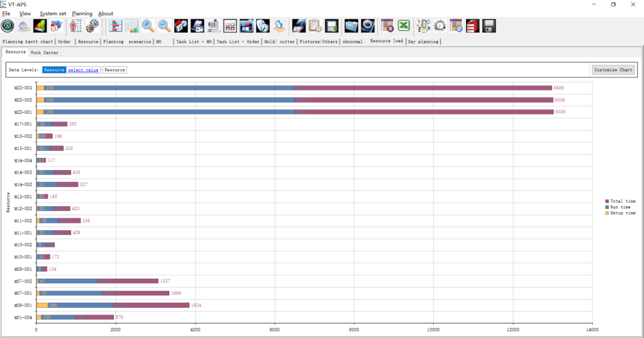Click the 'select value' link

click(x=83, y=70)
